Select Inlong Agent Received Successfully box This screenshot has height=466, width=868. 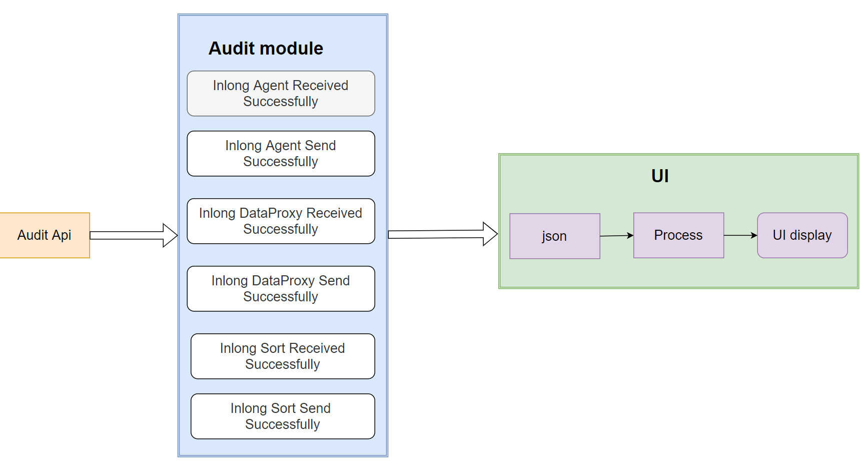point(281,94)
